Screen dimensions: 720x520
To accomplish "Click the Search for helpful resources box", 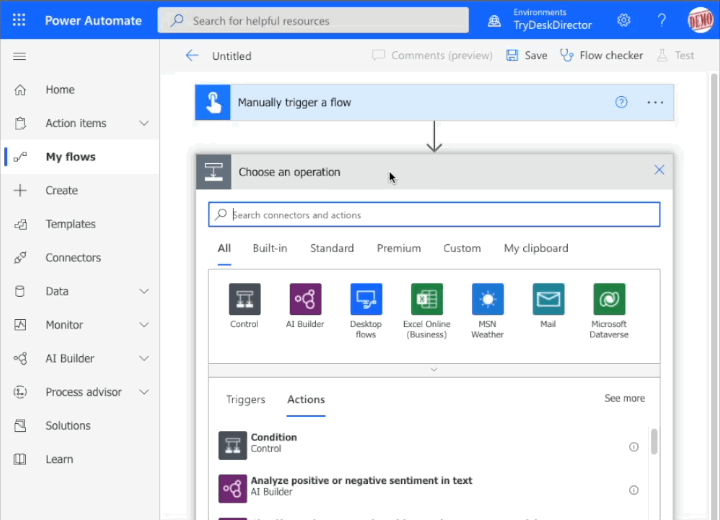I will point(313,20).
